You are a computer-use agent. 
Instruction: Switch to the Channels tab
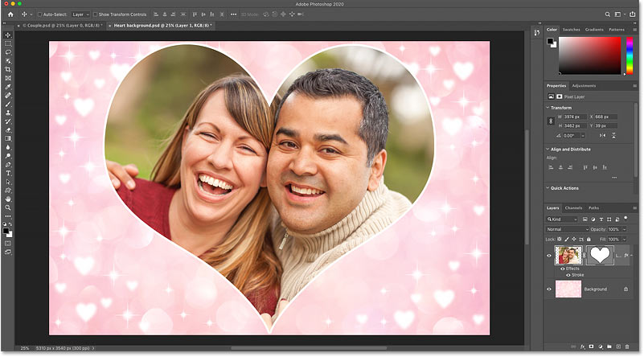point(573,208)
